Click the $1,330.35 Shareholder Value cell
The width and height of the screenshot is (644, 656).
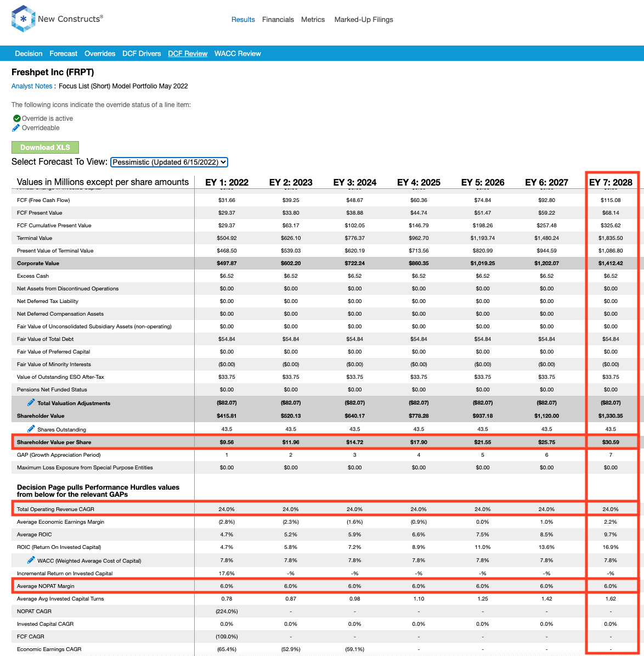pos(611,416)
